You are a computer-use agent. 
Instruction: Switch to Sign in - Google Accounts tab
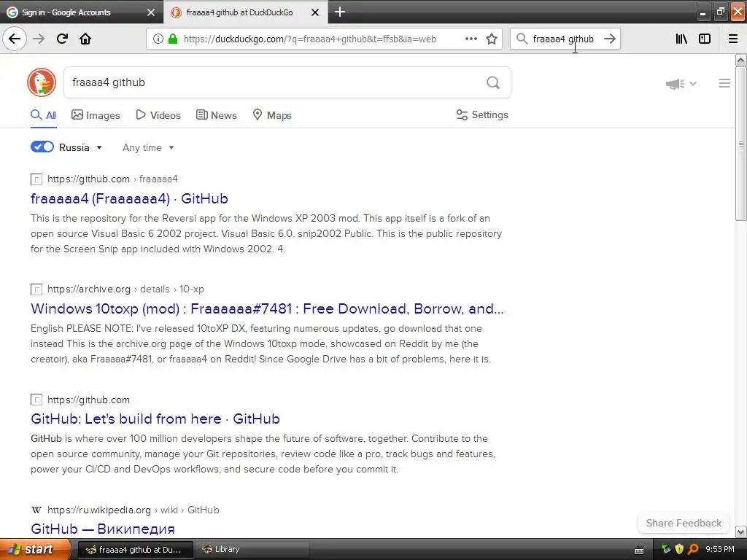(x=81, y=12)
